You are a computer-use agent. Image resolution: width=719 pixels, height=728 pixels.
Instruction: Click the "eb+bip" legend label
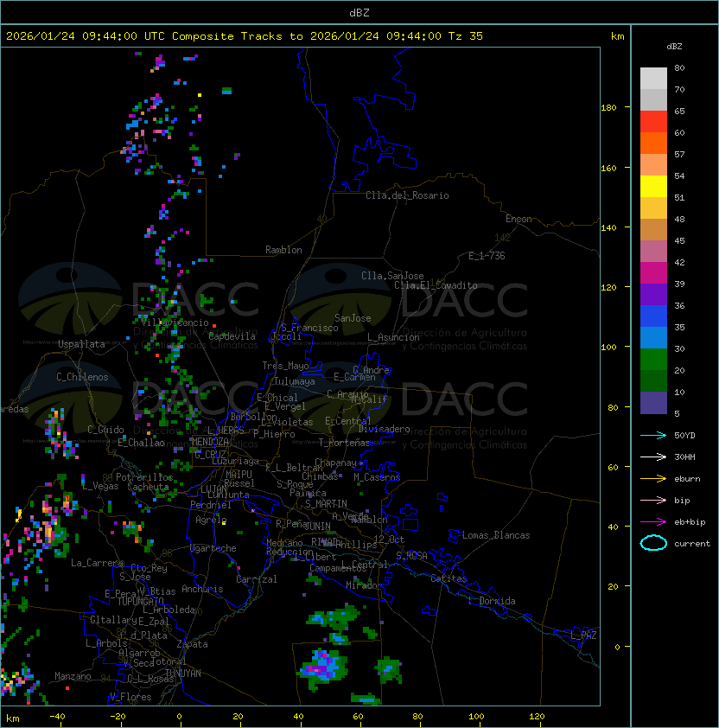click(x=690, y=522)
